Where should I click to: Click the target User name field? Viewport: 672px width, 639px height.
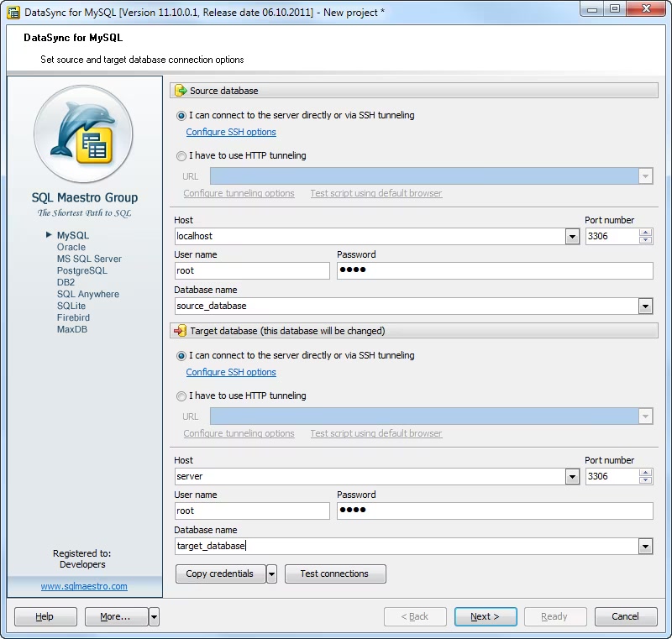[x=252, y=511]
